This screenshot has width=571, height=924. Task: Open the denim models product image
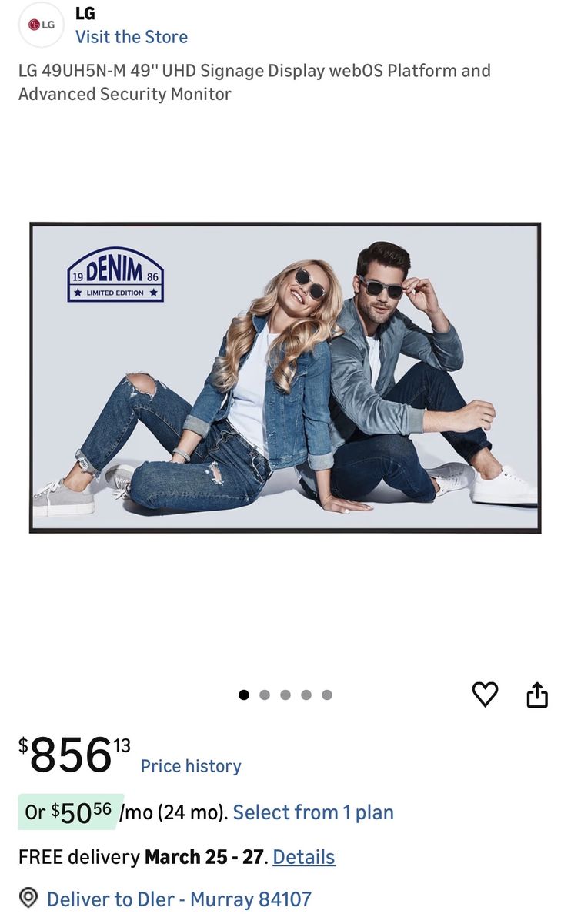pyautogui.click(x=285, y=377)
